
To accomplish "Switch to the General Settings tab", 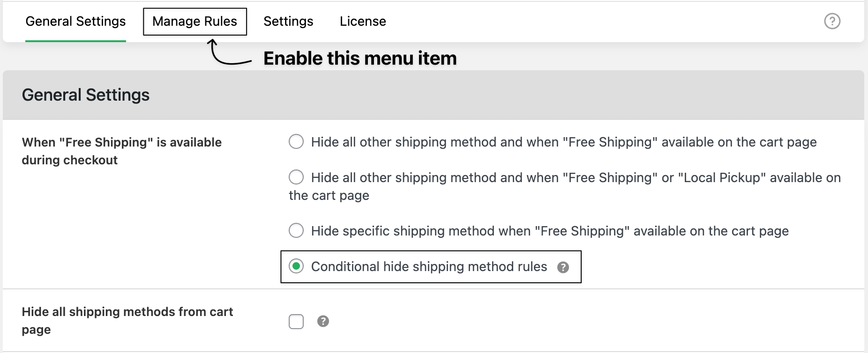I will [75, 21].
